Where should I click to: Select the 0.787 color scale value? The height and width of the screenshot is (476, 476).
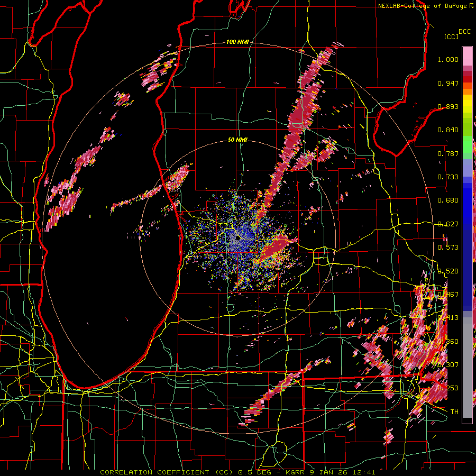448,153
